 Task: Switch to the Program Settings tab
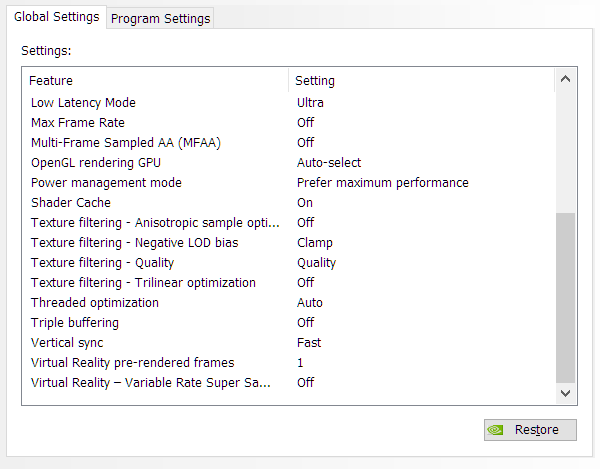[x=160, y=18]
